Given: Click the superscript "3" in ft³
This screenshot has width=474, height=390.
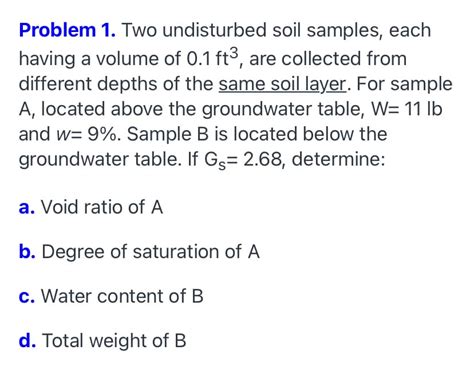Looking at the screenshot, I should [x=235, y=53].
